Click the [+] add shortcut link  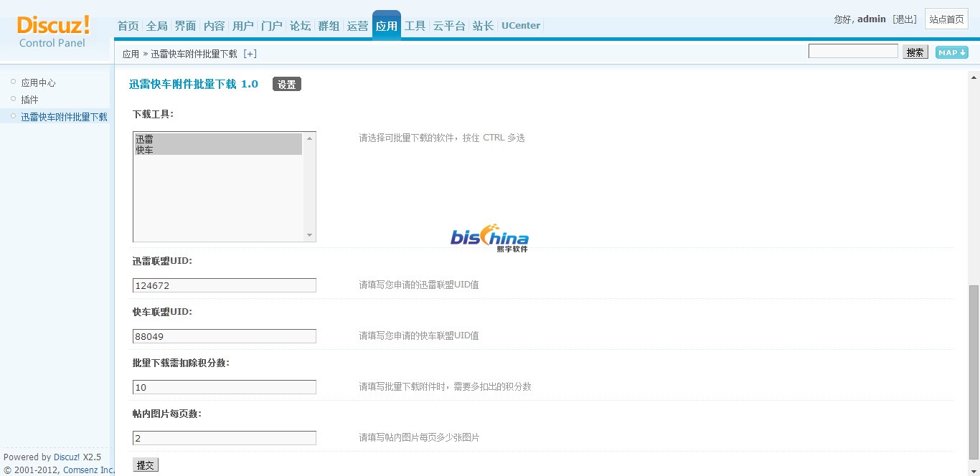click(x=250, y=54)
